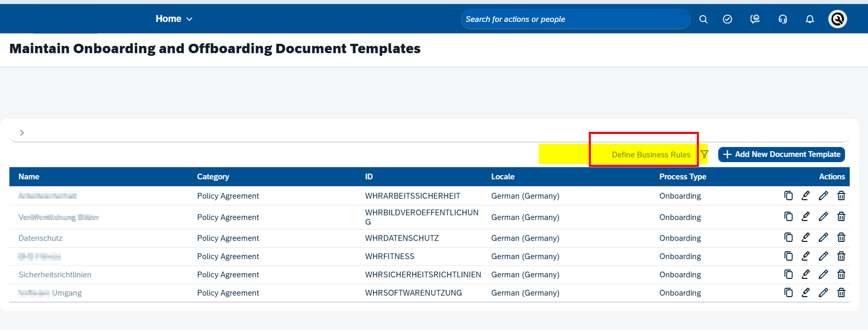Open the Datenschutz template name link
Viewport: 868px width, 330px height.
[40, 238]
